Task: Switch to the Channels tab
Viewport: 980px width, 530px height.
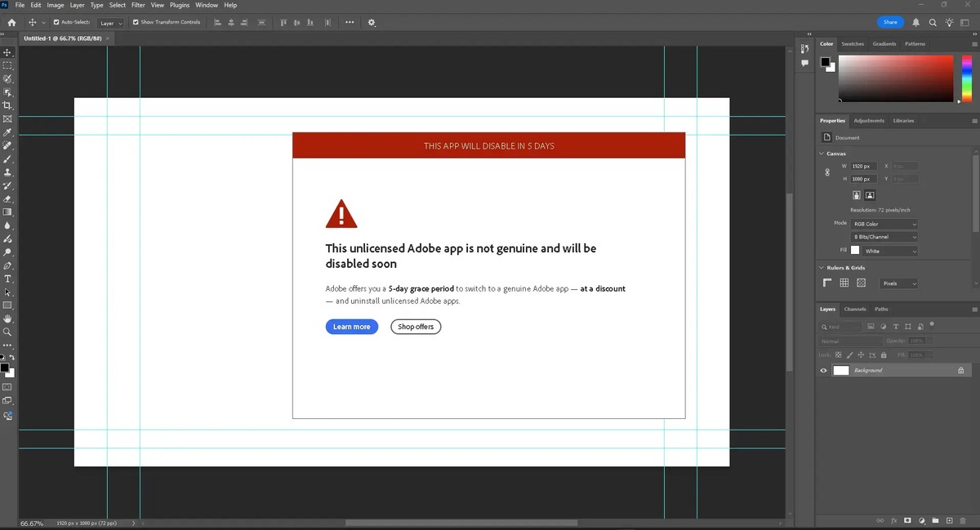Action: (x=854, y=310)
